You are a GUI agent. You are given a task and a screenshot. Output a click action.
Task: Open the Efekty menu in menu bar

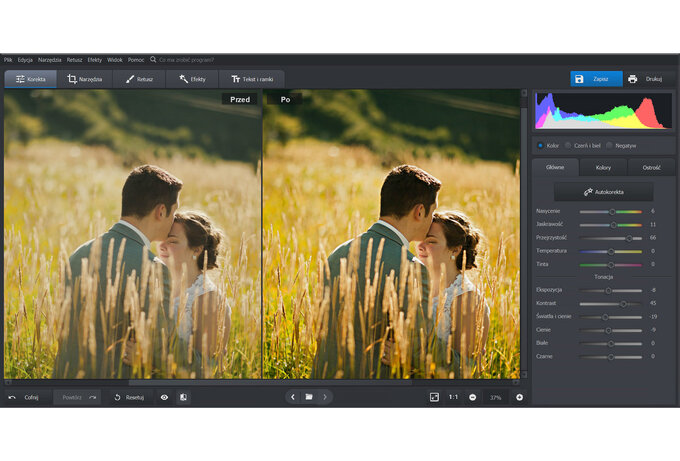click(95, 60)
